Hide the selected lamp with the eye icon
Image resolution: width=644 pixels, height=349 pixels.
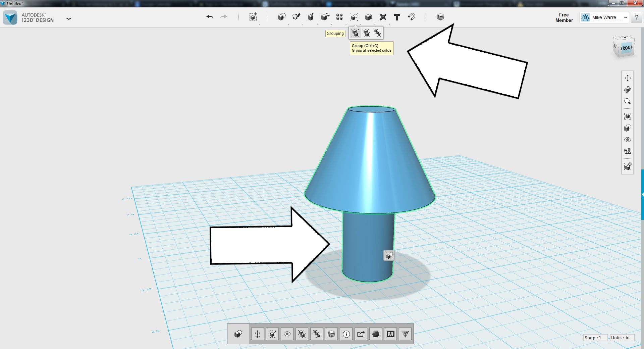click(x=287, y=334)
